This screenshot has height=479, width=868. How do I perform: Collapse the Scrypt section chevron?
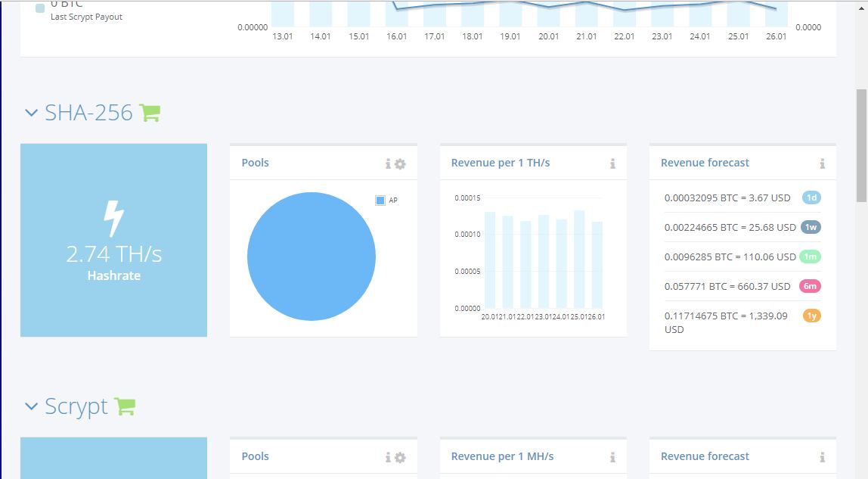32,406
